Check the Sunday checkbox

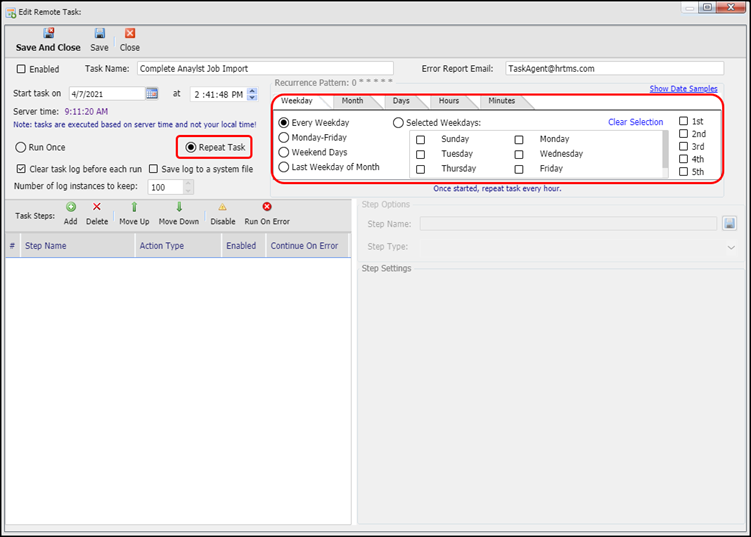[x=421, y=140]
